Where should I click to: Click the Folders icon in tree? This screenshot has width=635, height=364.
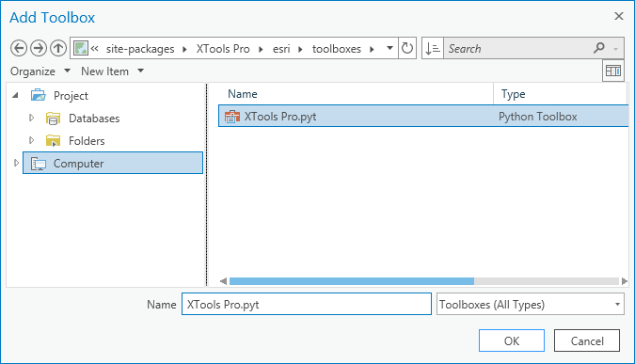point(53,141)
